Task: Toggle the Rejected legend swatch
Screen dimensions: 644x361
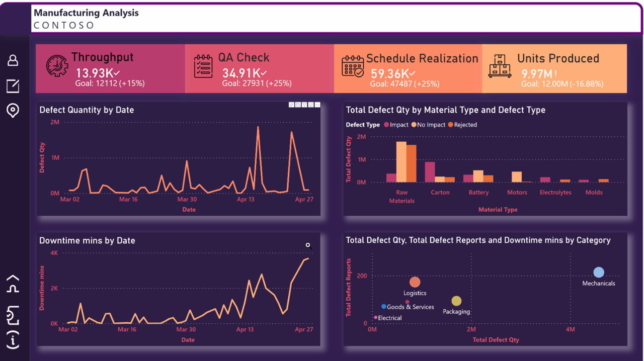Action: click(450, 125)
